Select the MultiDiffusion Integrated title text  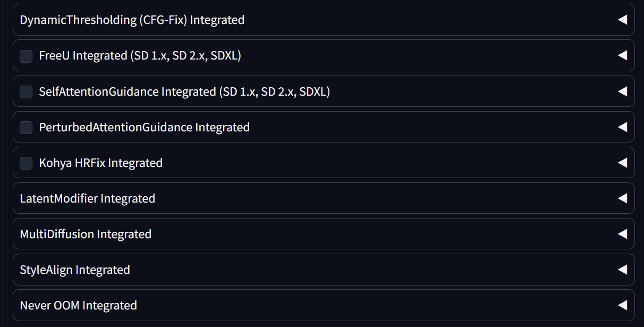click(86, 234)
